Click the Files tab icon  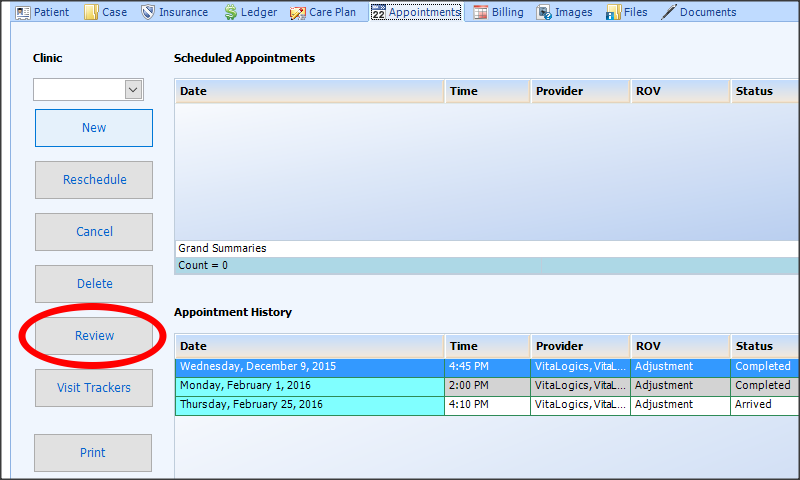613,12
